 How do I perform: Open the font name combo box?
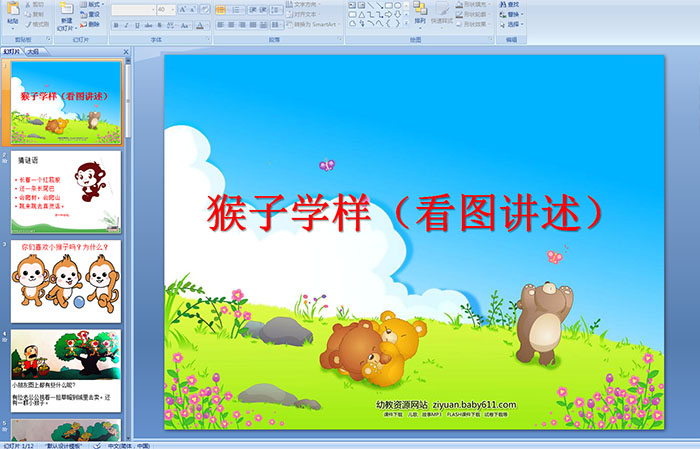133,9
